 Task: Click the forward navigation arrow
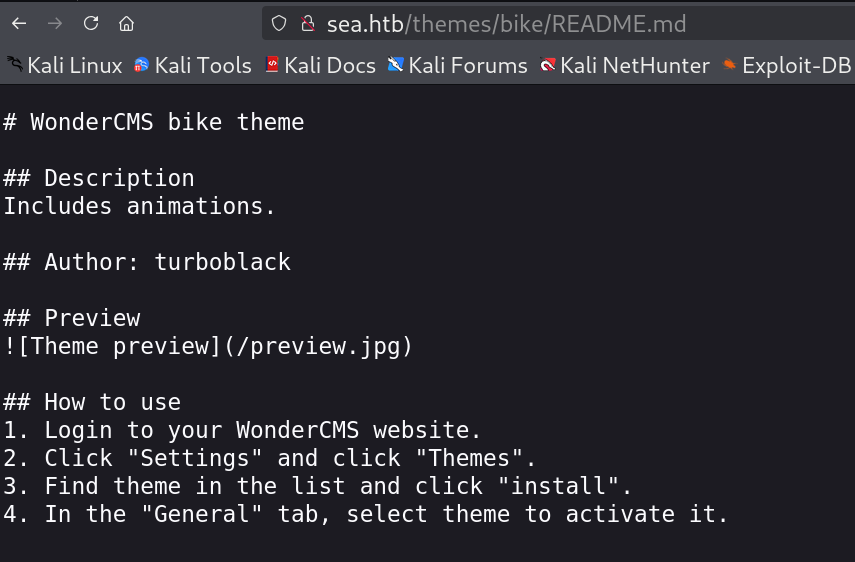55,23
